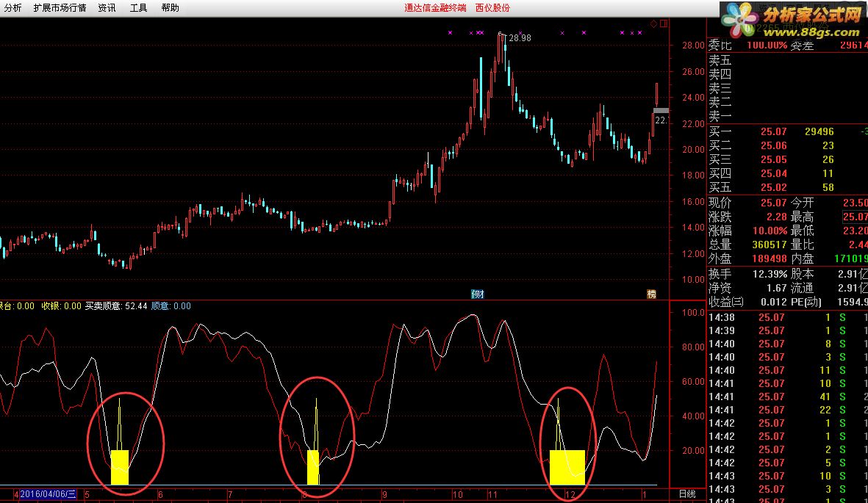Click the 买五 price 25.02

coord(773,187)
